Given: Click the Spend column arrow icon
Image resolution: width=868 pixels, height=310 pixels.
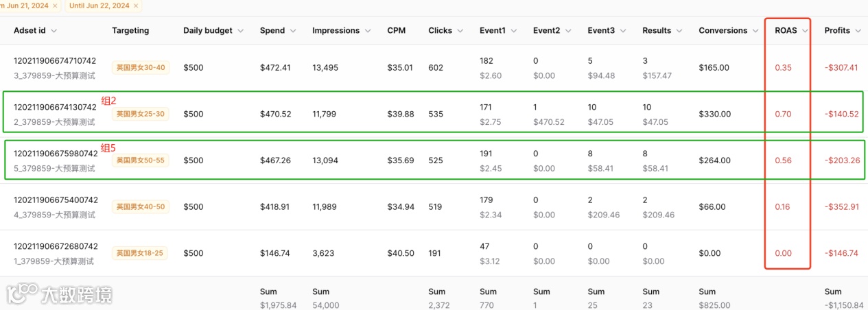Looking at the screenshot, I should click(293, 31).
